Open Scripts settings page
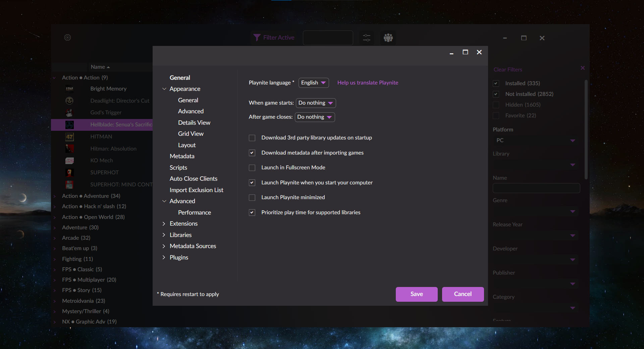 click(x=178, y=168)
